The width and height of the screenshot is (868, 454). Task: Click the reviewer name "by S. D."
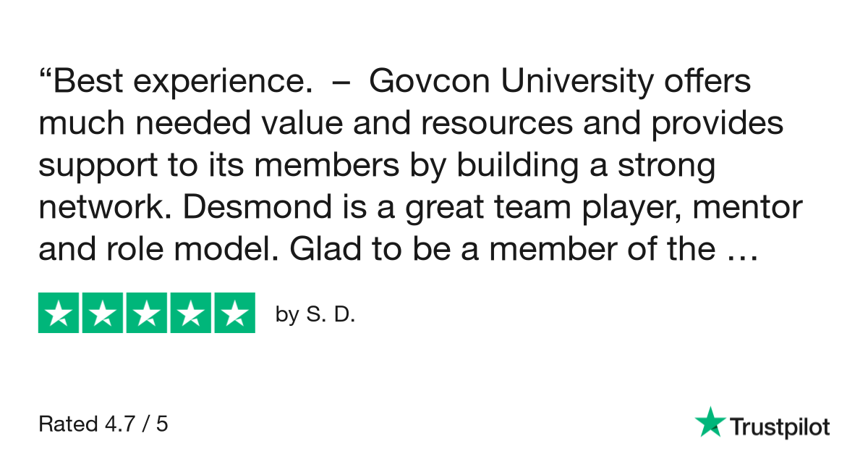(315, 316)
